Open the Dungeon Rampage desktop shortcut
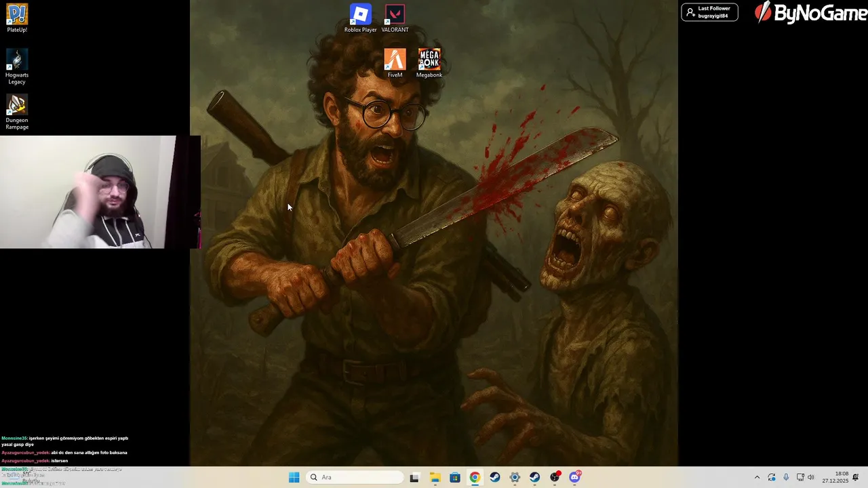The image size is (868, 488). pos(17,112)
